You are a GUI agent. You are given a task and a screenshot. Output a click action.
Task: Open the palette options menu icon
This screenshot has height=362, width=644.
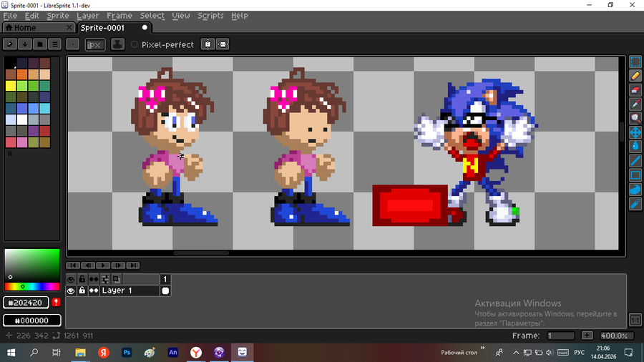55,44
